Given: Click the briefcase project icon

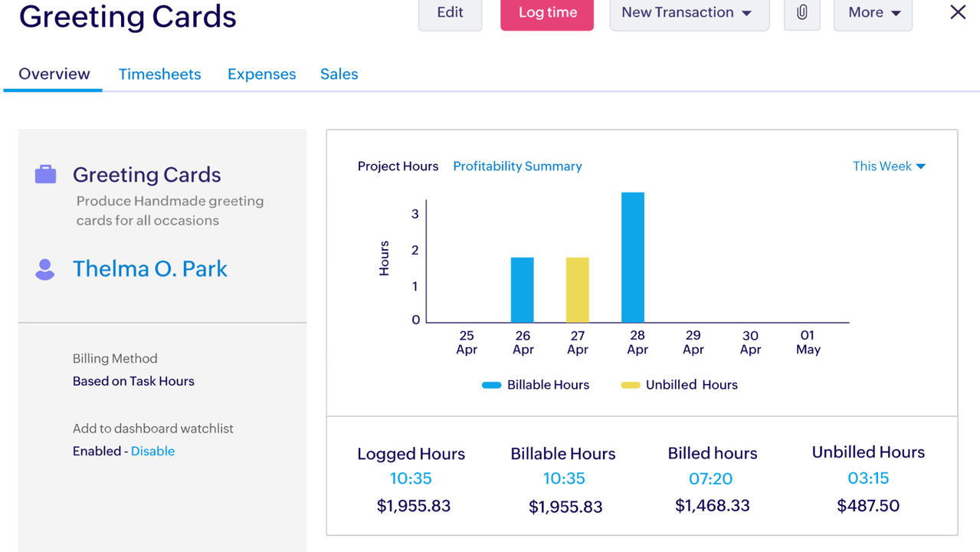Looking at the screenshot, I should [46, 175].
